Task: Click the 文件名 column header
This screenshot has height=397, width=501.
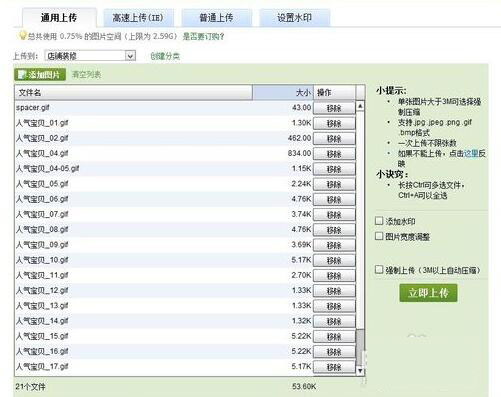Action: pos(133,92)
